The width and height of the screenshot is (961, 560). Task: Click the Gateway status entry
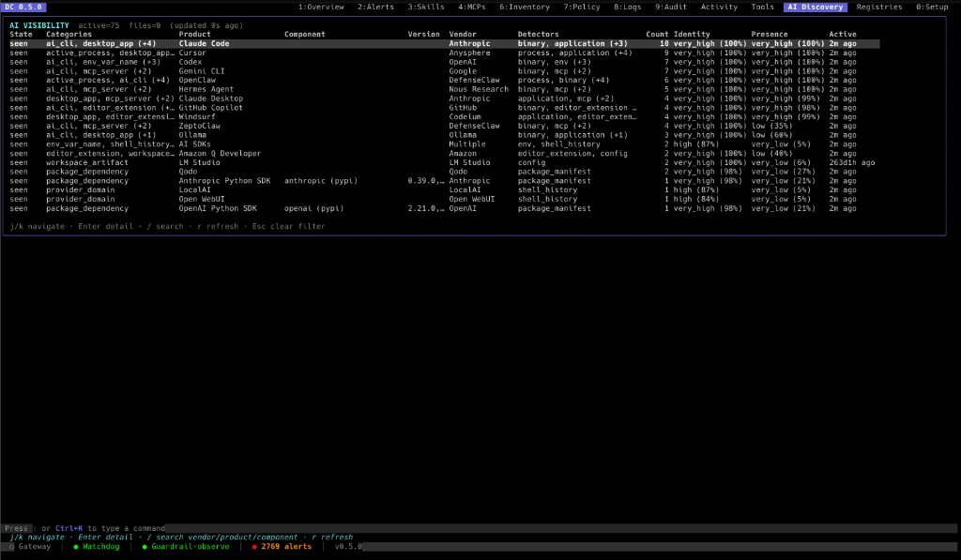click(x=30, y=547)
